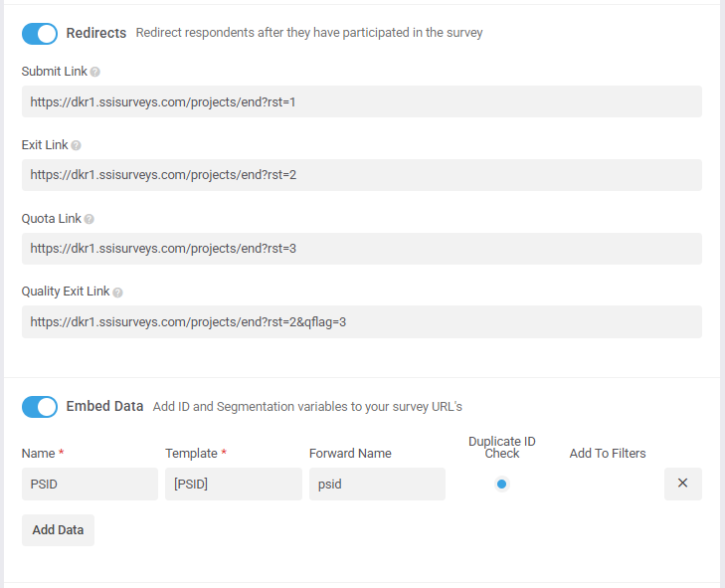This screenshot has width=725, height=588.
Task: Click the Add To Filters column label
Action: pyautogui.click(x=608, y=454)
